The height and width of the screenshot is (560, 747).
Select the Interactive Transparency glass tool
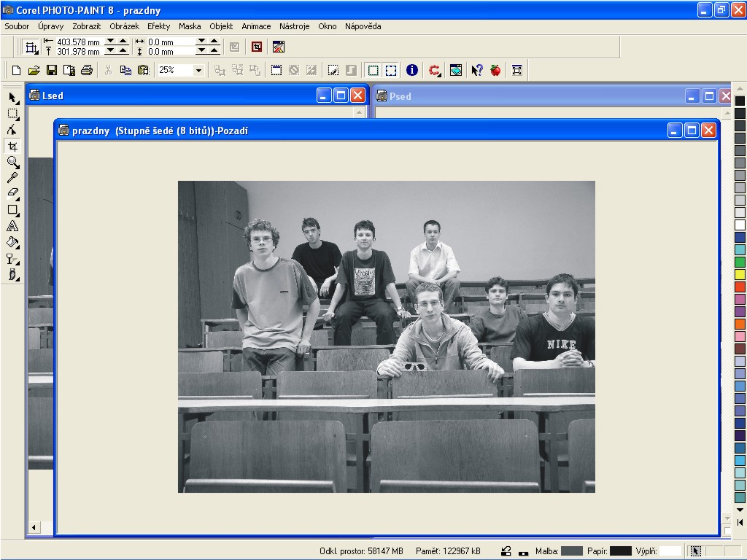(12, 258)
